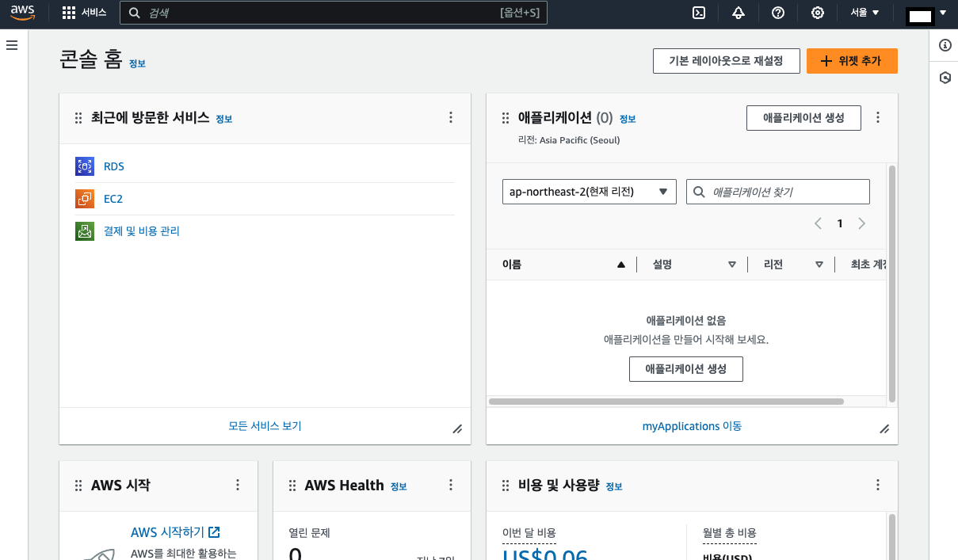This screenshot has height=560, width=958.
Task: Click the applications horizontal scrollbar
Action: 666,402
